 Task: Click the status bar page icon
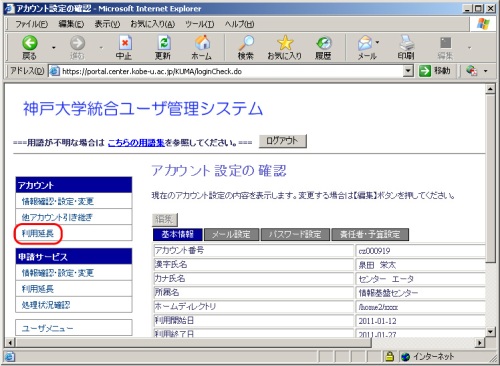(9, 357)
